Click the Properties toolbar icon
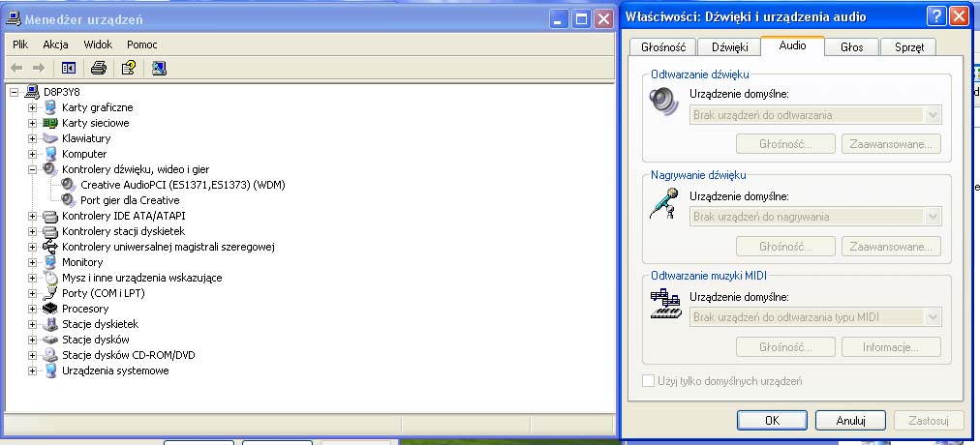 [x=68, y=68]
